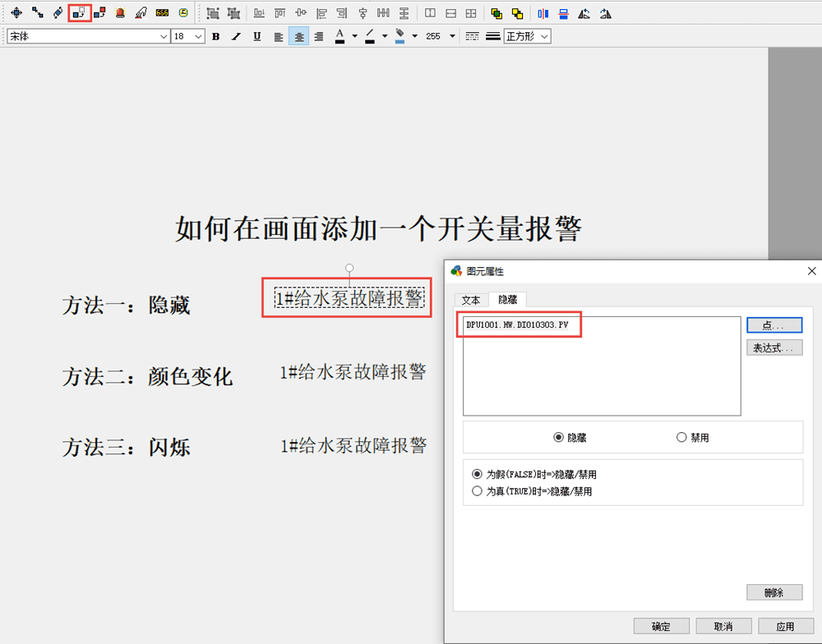Click the 取消 button

coord(723,626)
